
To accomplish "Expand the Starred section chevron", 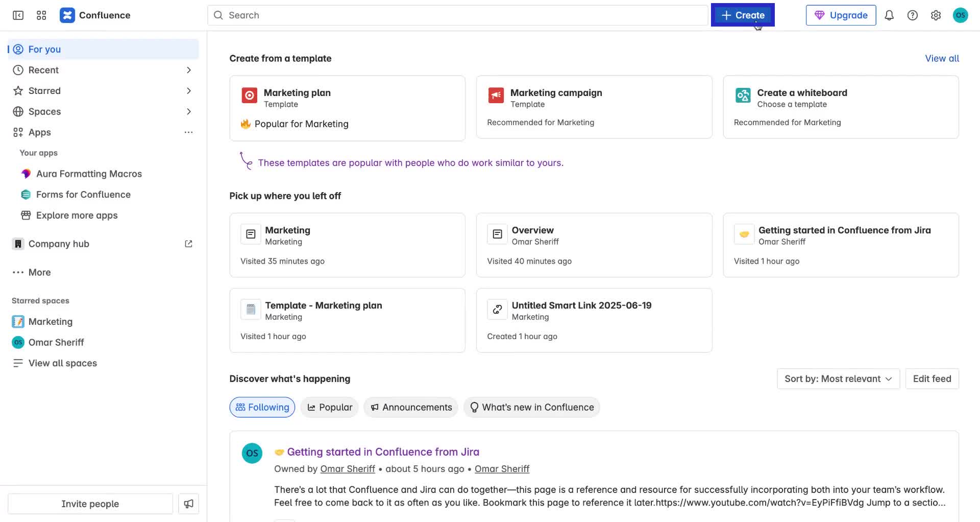I will 188,91.
